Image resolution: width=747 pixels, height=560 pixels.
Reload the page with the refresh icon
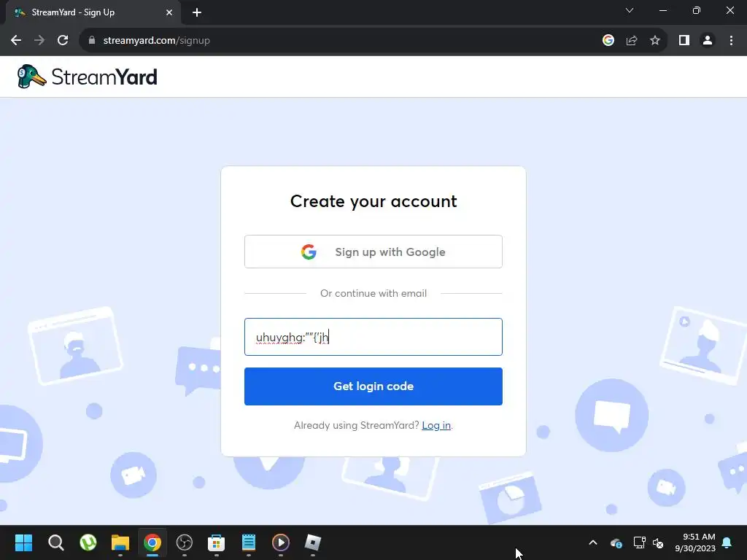63,41
